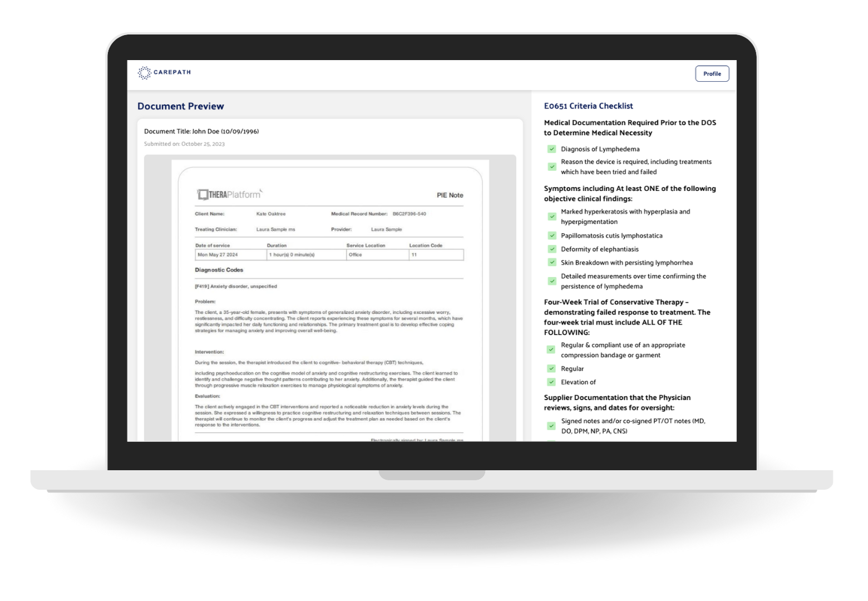868x601 pixels.
Task: Uncheck Papillomatosis cutis lymphostatica
Action: point(551,235)
